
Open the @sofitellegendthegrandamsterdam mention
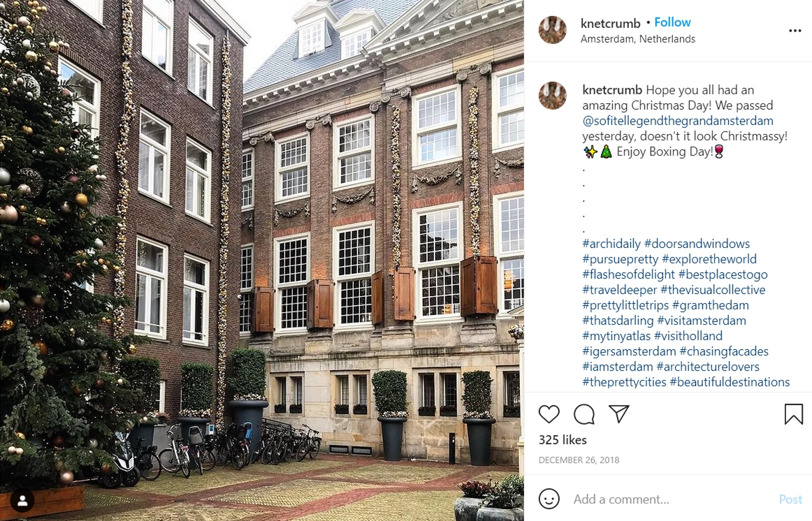(x=678, y=121)
